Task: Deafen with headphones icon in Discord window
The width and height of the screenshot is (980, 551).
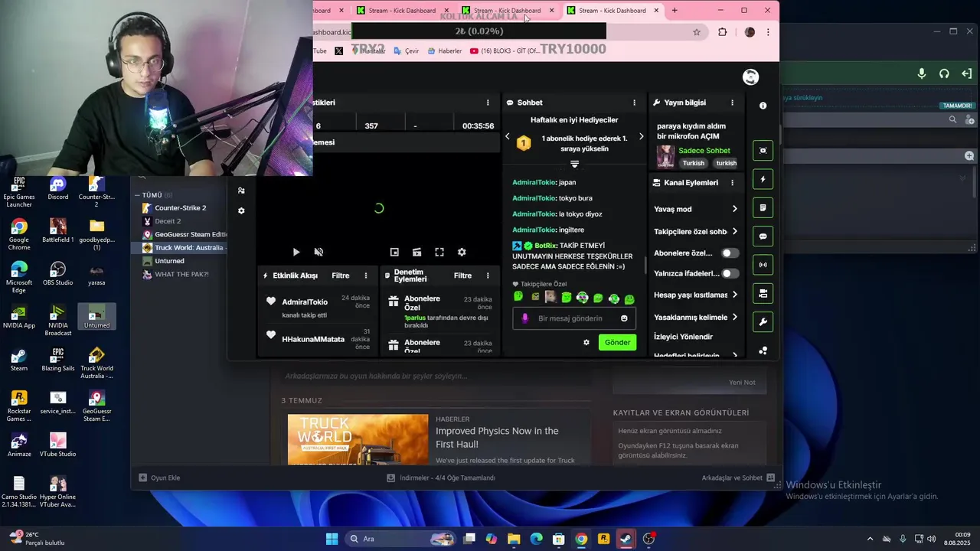Action: point(944,73)
